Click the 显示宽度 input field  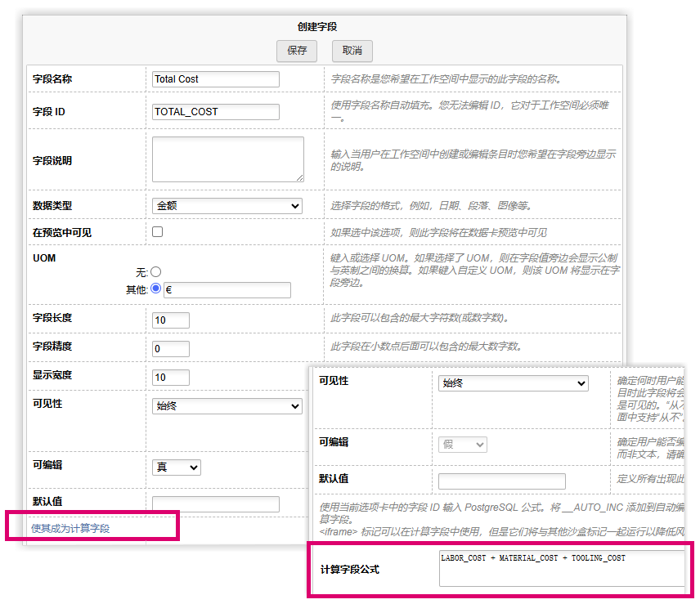pyautogui.click(x=170, y=377)
